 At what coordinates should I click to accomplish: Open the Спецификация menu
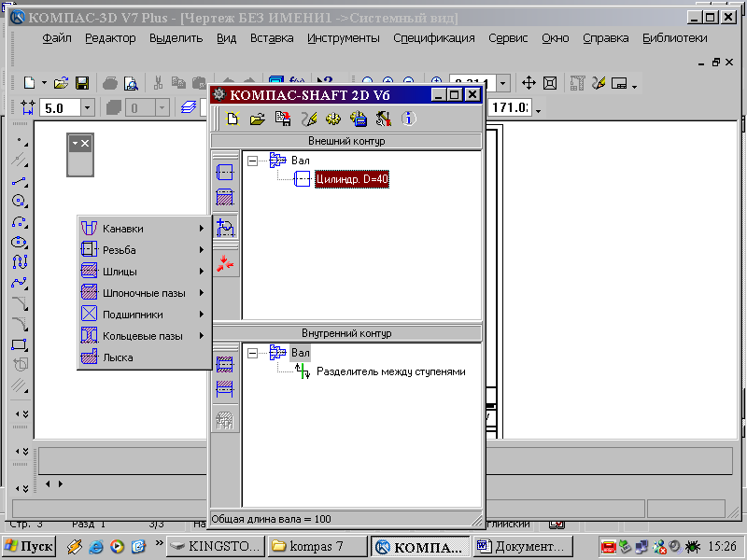tap(433, 38)
